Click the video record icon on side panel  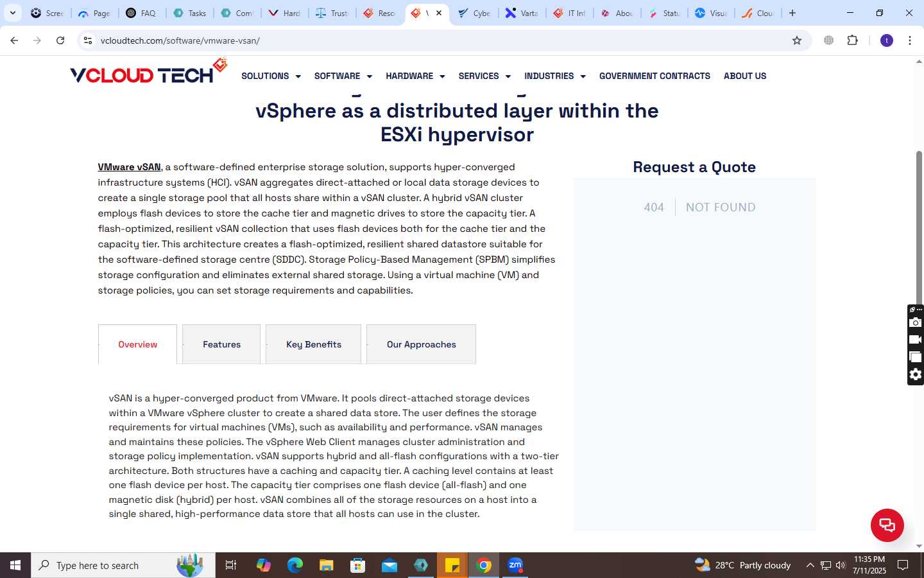tap(916, 339)
